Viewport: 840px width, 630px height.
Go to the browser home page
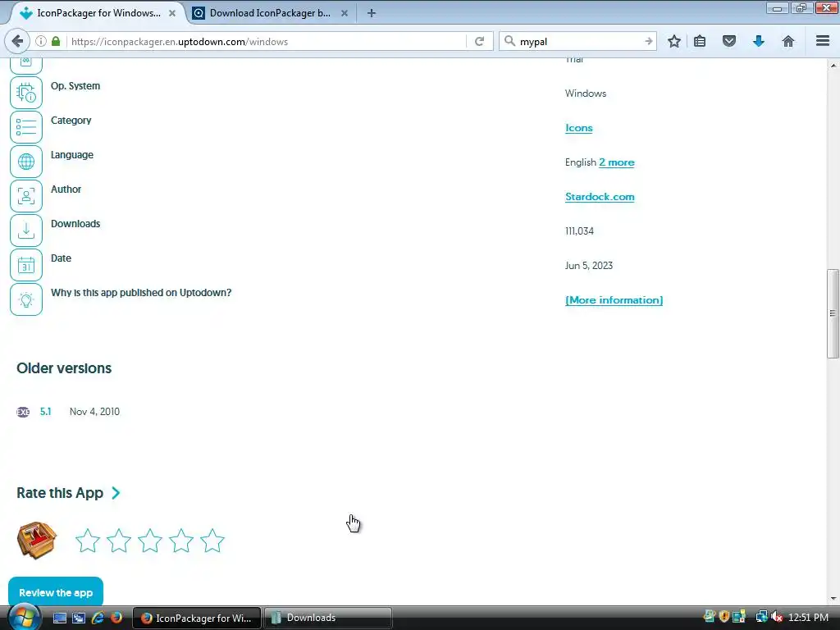coord(788,41)
